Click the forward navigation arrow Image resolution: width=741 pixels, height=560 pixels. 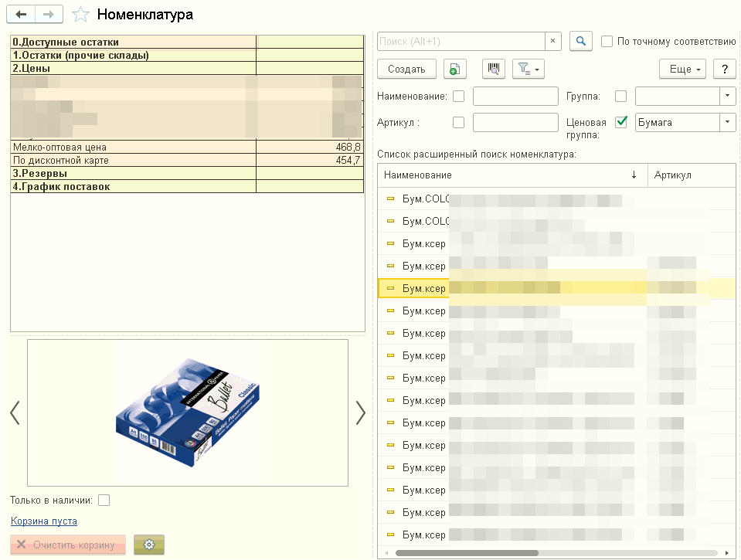(x=49, y=15)
